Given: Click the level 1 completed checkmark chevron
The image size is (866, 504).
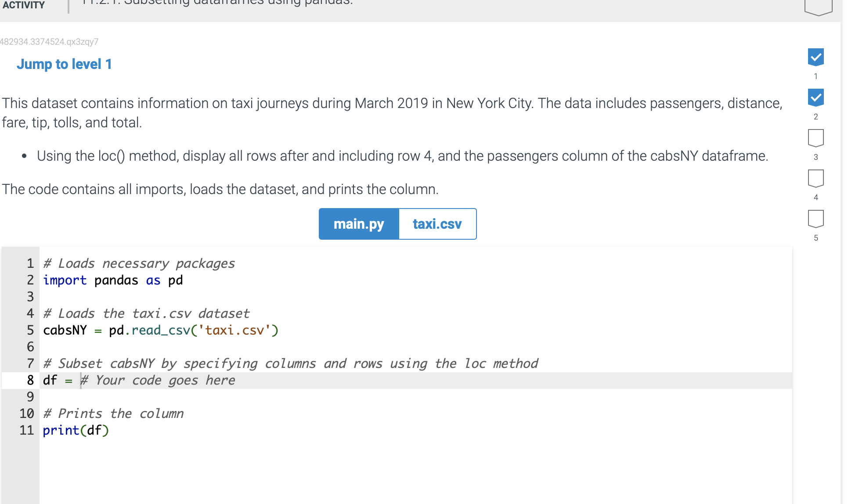Looking at the screenshot, I should 815,58.
